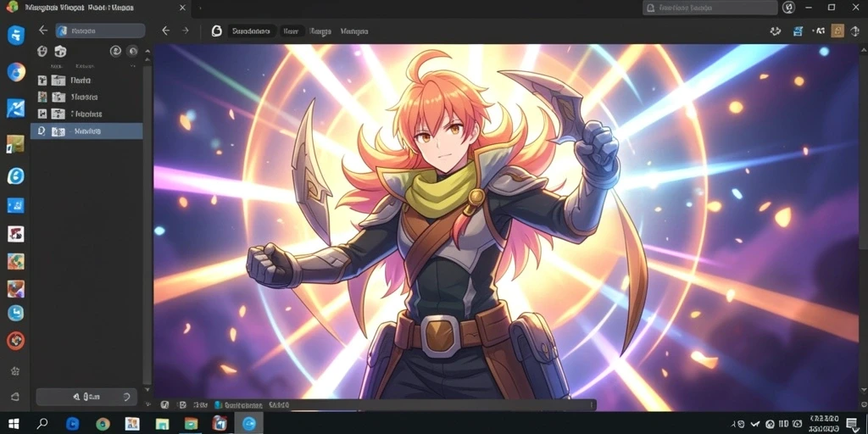The image size is (868, 434).
Task: Navigate back with the viewer toolbar back arrow
Action: click(165, 31)
